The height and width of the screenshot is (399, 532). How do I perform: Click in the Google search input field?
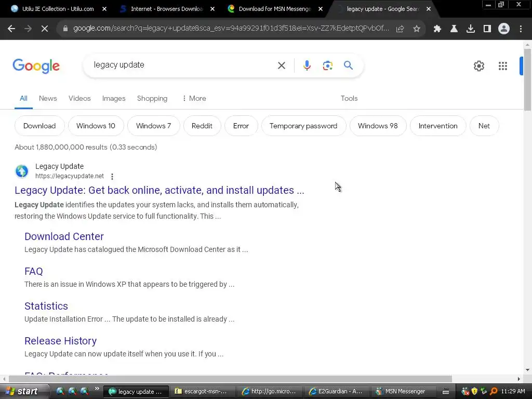[181, 65]
